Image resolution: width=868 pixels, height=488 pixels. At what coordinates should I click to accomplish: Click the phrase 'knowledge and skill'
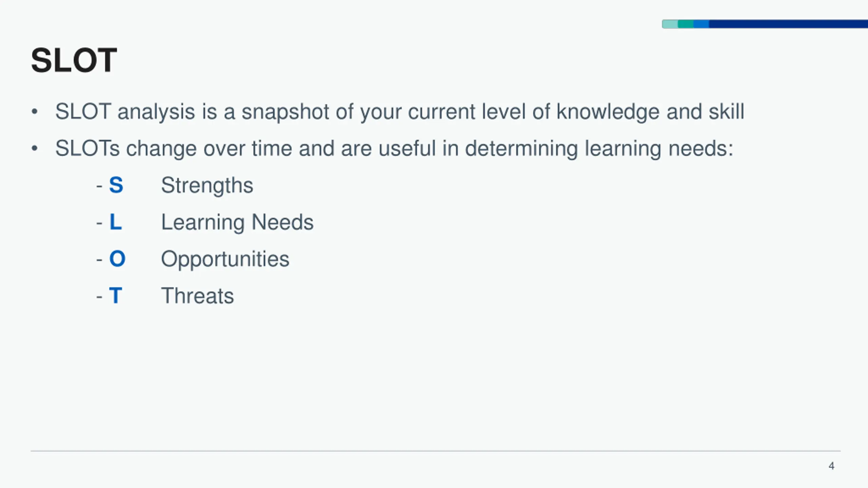(650, 112)
